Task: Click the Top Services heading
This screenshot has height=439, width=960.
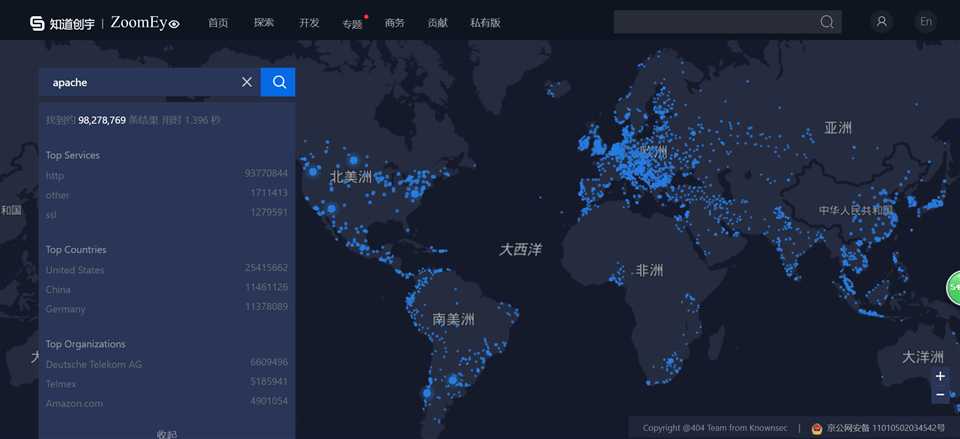Action: pos(72,155)
